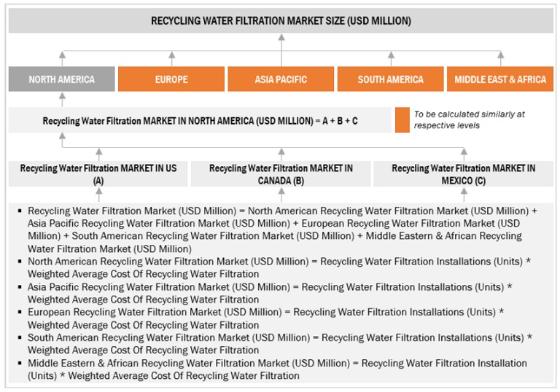Viewport: 560px width, 392px height.
Task: Click the arrow above the Mexico (C) box
Action: pos(463,154)
